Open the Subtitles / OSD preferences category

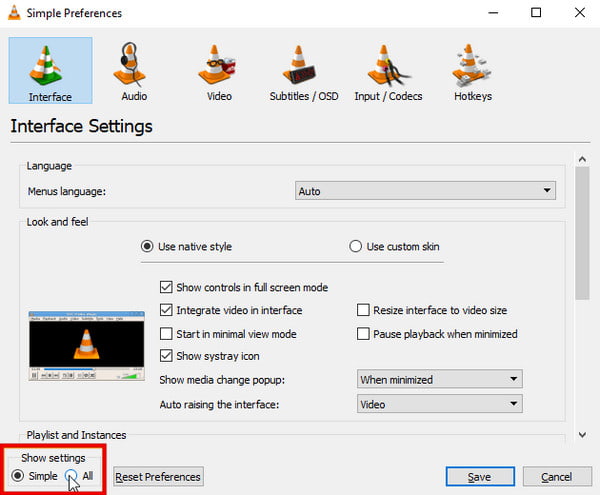pyautogui.click(x=304, y=72)
